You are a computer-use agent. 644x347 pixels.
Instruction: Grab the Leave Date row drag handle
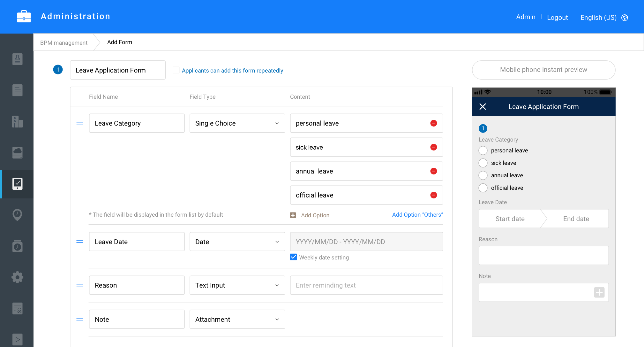(x=80, y=242)
